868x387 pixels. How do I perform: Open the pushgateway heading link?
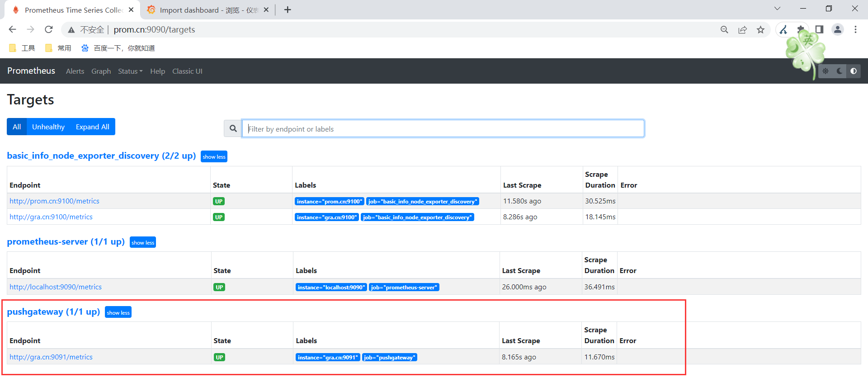pyautogui.click(x=53, y=311)
